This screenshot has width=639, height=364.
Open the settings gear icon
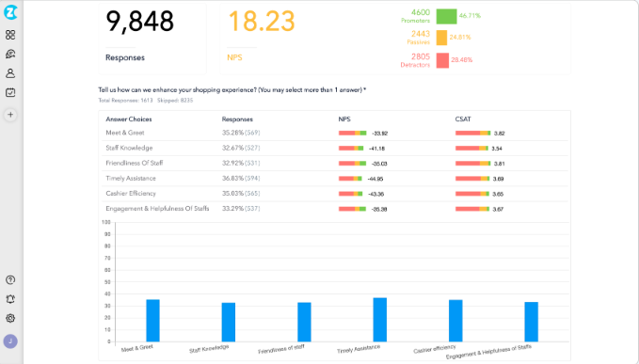(x=10, y=319)
